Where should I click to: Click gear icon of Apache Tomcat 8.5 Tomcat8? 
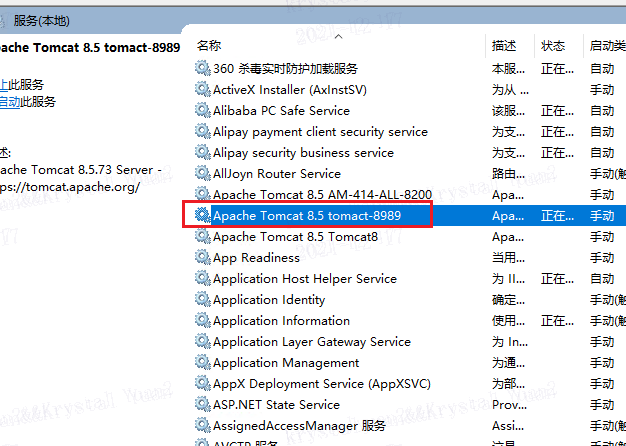click(x=203, y=236)
